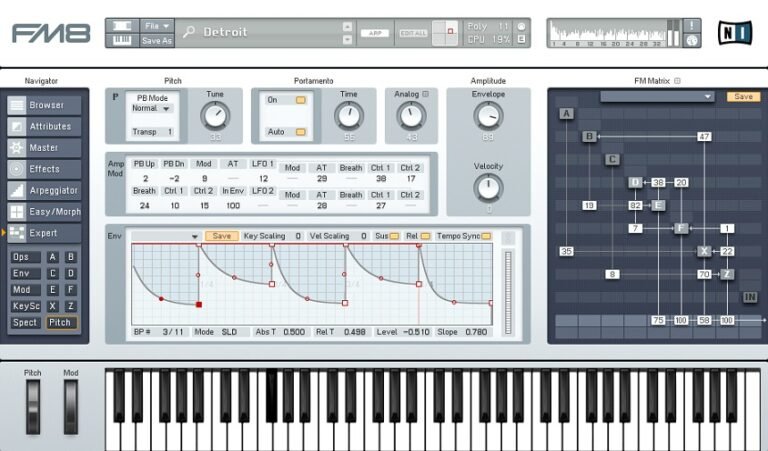
Task: Open the Attributes page icon
Action: [x=17, y=126]
